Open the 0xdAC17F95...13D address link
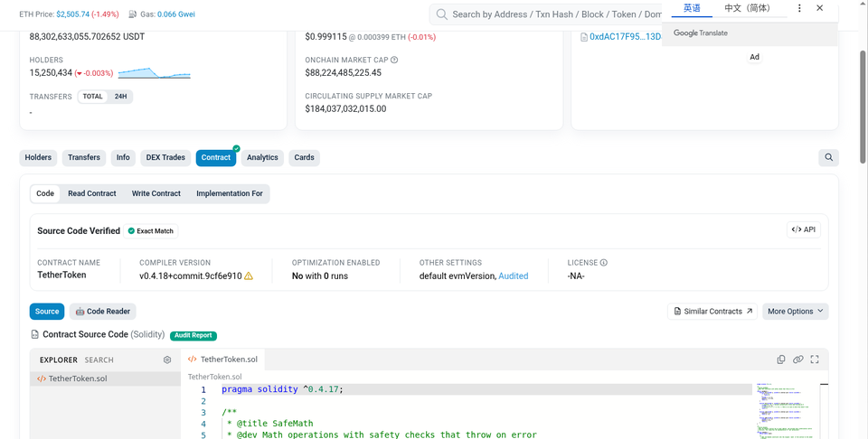The height and width of the screenshot is (439, 868). click(626, 37)
